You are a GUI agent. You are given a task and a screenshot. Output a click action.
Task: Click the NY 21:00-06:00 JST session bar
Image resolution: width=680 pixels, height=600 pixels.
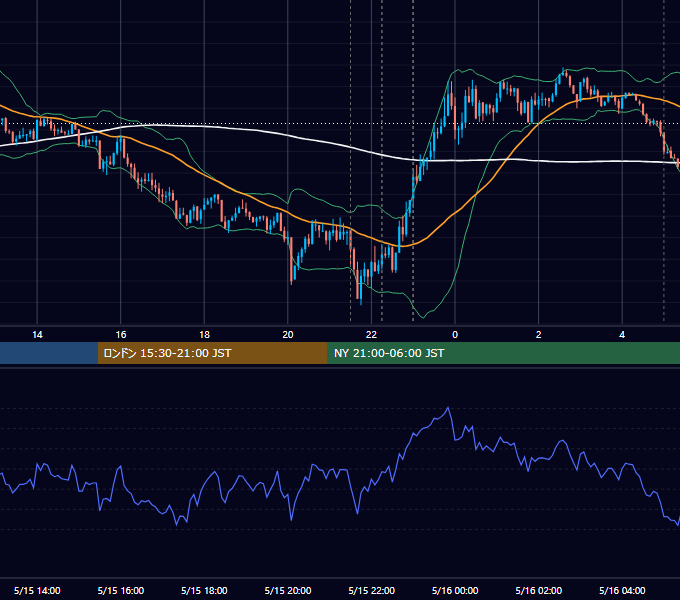point(503,353)
